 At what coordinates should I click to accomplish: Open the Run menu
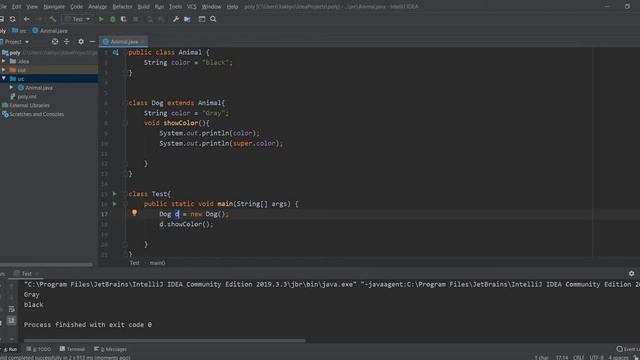tap(159, 7)
